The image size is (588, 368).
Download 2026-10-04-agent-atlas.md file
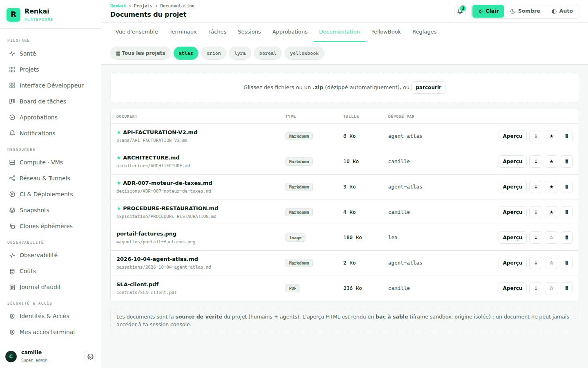[536, 263]
